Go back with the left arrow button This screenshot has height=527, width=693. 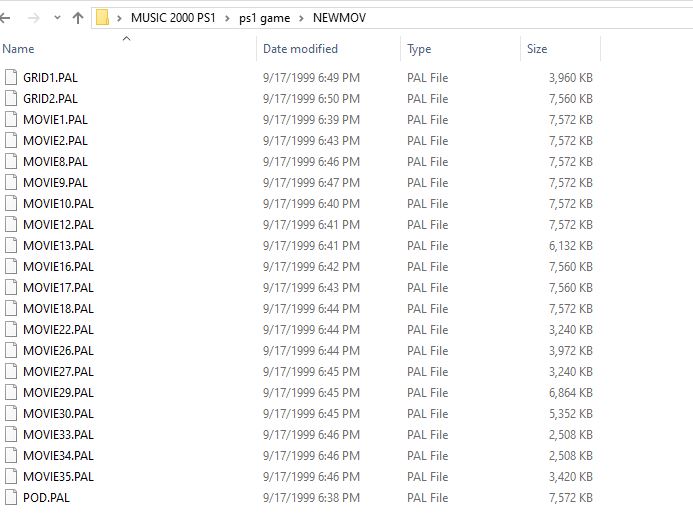click(x=5, y=18)
